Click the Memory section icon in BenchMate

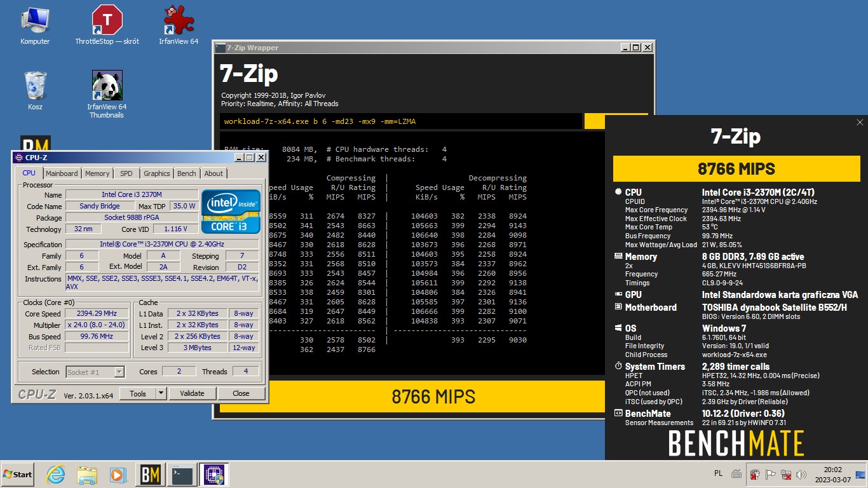[618, 256]
